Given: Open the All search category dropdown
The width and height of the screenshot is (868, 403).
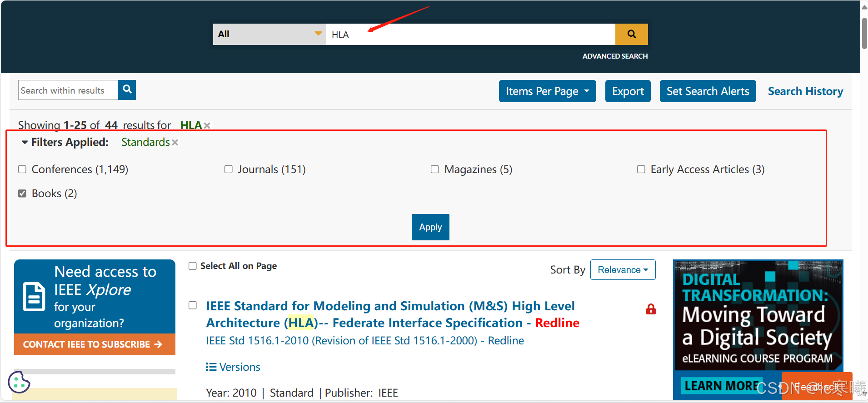Looking at the screenshot, I should (269, 34).
